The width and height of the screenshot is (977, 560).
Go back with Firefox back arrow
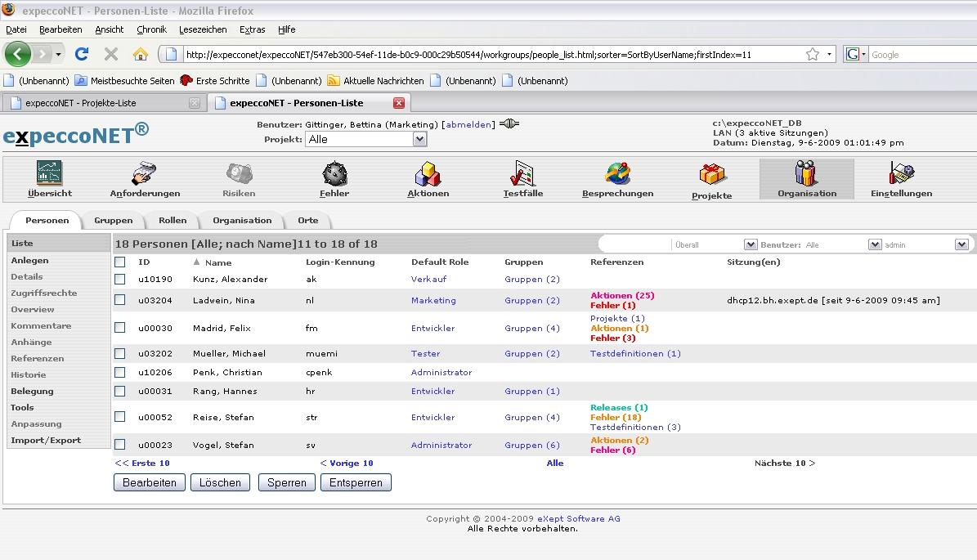tap(17, 54)
